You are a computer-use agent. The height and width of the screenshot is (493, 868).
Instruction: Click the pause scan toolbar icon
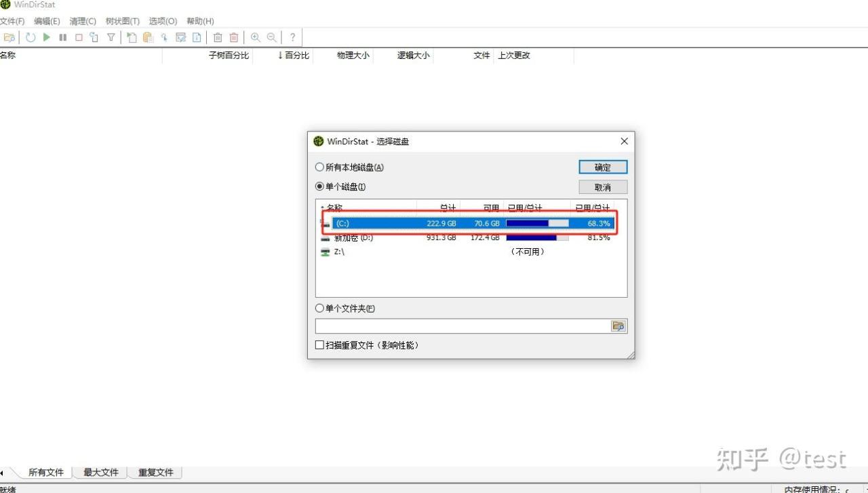63,37
